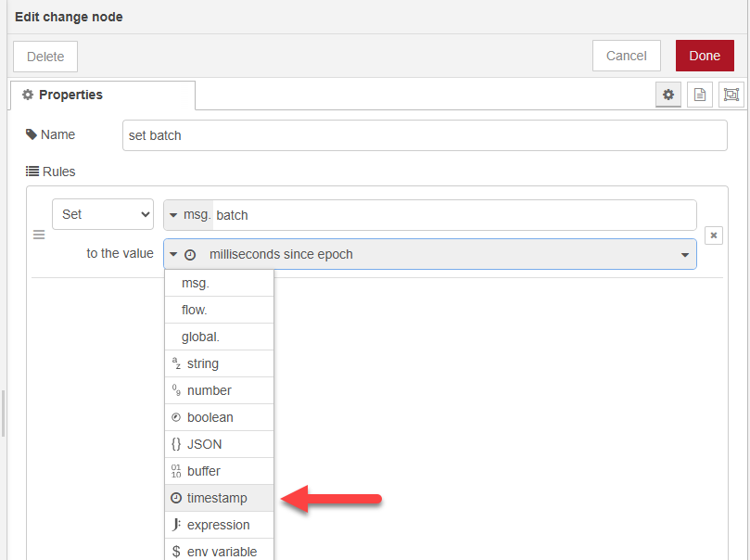
Task: Expand msg. property type selector
Action: [188, 215]
